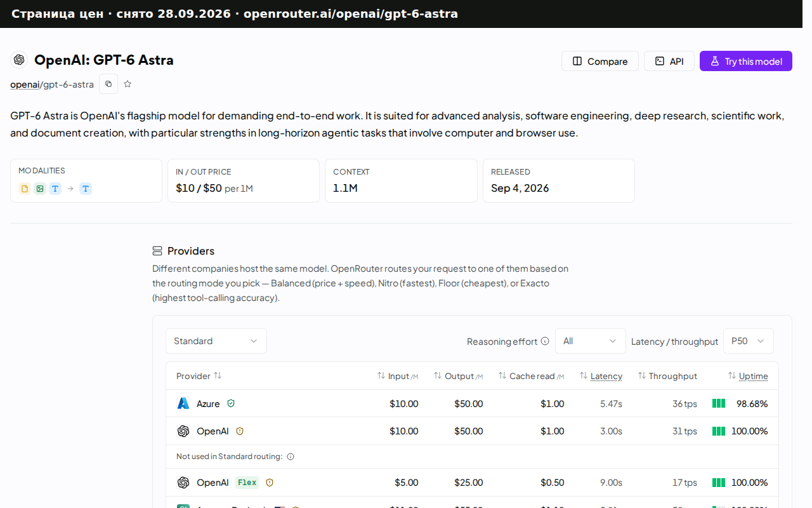Click the Azure provider logo

183,403
